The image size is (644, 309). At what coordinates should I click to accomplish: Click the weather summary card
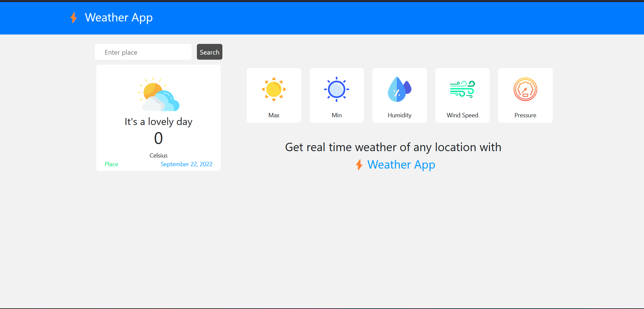click(x=158, y=118)
